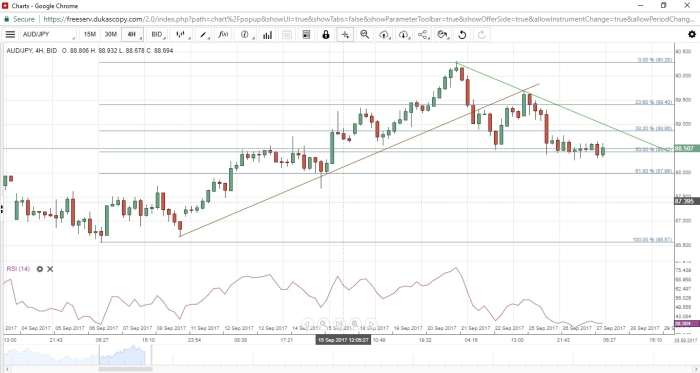Remove the RSI (14) indicator
The height and width of the screenshot is (373, 700).
pos(50,269)
